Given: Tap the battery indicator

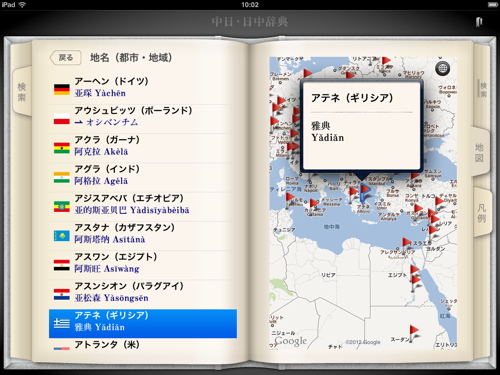Looking at the screenshot, I should coord(493,5).
